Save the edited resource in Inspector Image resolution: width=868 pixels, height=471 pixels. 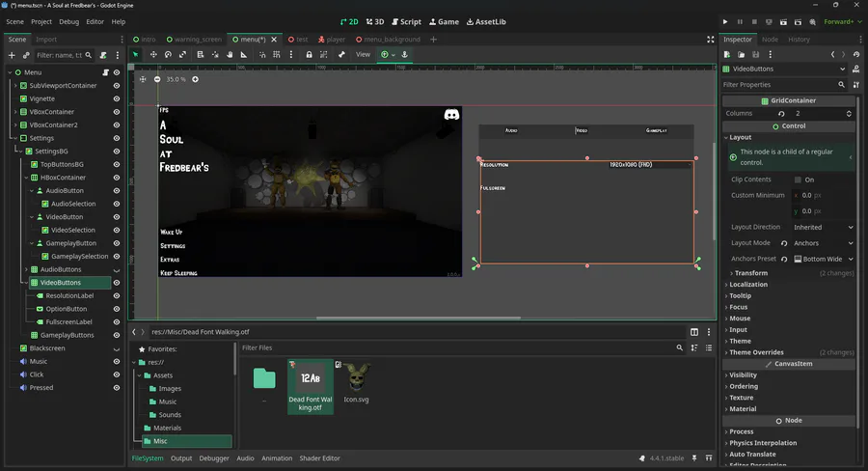[x=755, y=54]
